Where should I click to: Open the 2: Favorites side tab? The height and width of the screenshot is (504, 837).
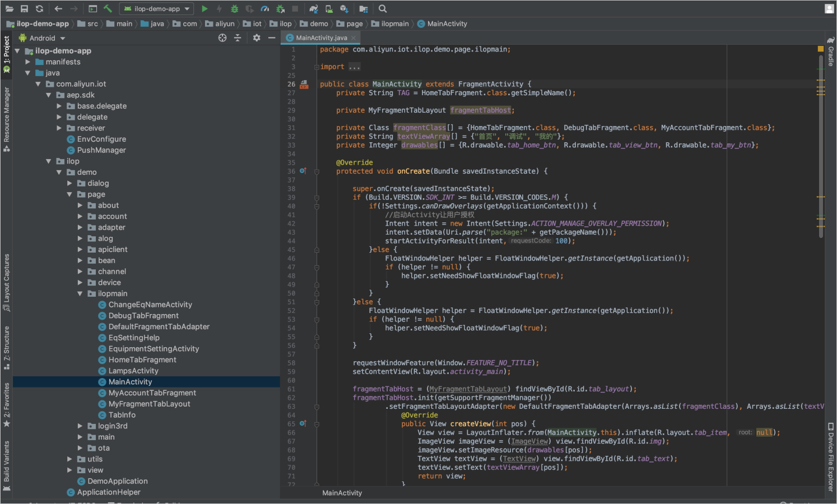7,405
